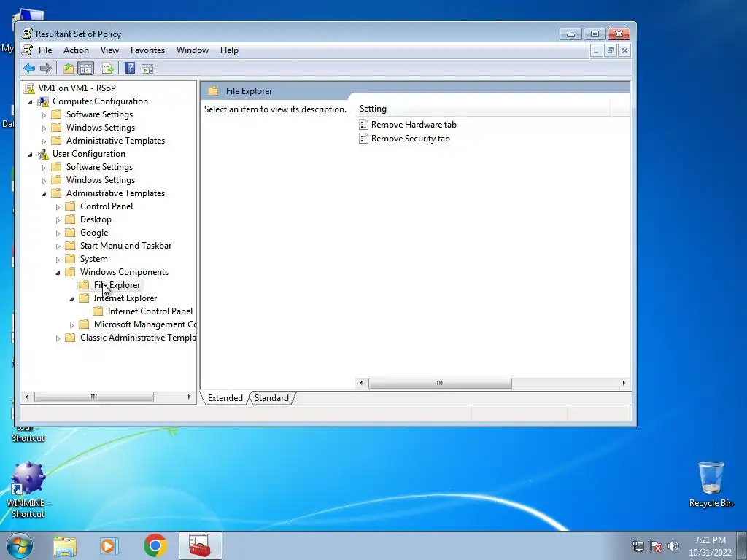Open the File menu
This screenshot has height=560, width=747.
[x=45, y=50]
